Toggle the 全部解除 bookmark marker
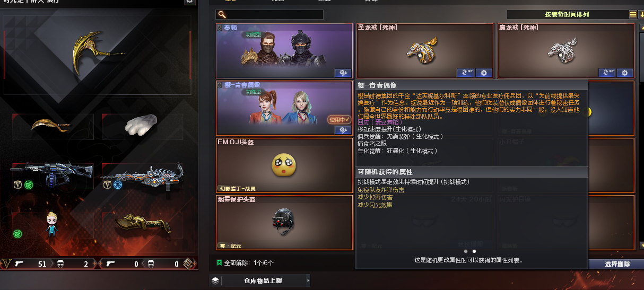The image size is (644, 290). coord(219,262)
